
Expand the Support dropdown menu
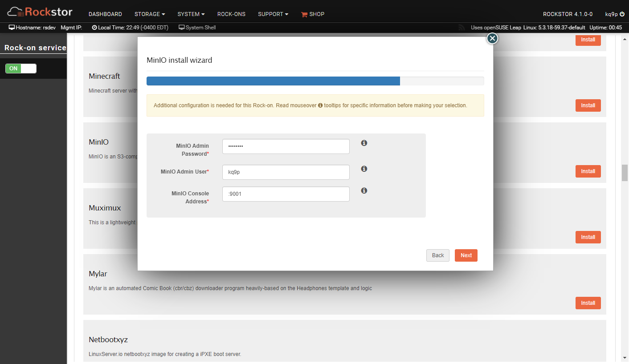[x=273, y=14]
